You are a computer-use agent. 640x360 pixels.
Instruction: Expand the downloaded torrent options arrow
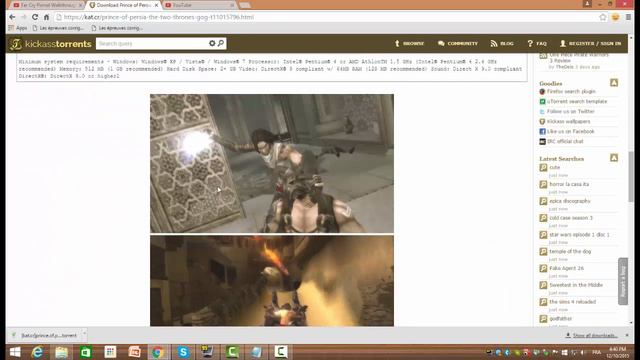[x=84, y=335]
